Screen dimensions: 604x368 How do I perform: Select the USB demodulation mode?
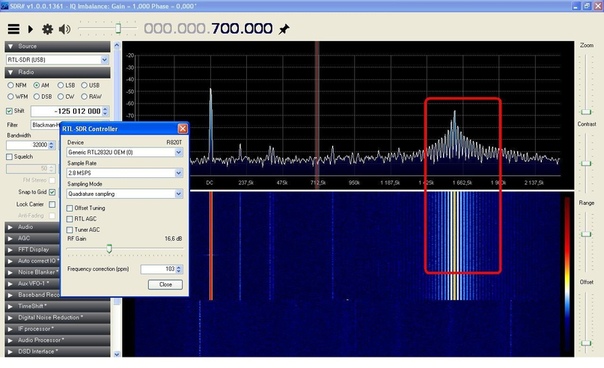point(84,85)
